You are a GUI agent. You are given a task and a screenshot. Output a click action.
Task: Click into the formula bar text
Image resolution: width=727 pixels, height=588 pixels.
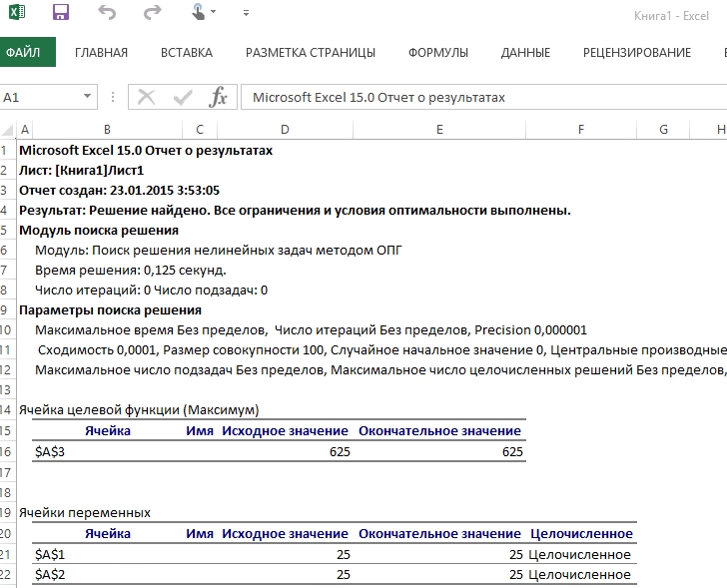(x=483, y=97)
